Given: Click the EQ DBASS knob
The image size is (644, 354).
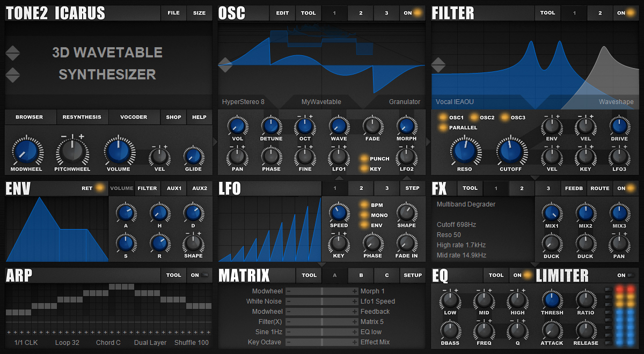Looking at the screenshot, I should pos(450,330).
